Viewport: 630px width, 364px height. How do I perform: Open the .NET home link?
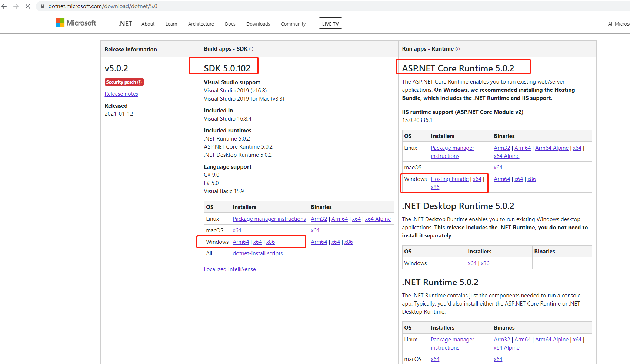pos(125,24)
